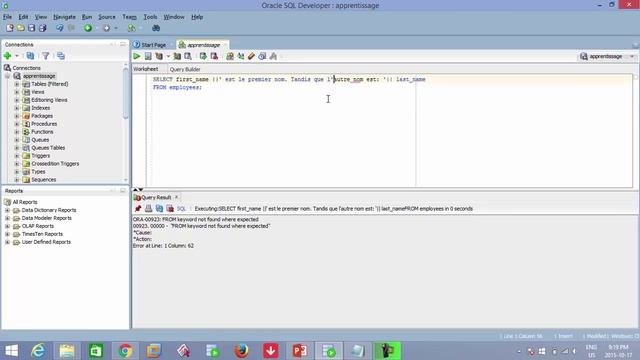Select the Worksheet tab
Viewport: 640px width, 360px height.
(145, 69)
